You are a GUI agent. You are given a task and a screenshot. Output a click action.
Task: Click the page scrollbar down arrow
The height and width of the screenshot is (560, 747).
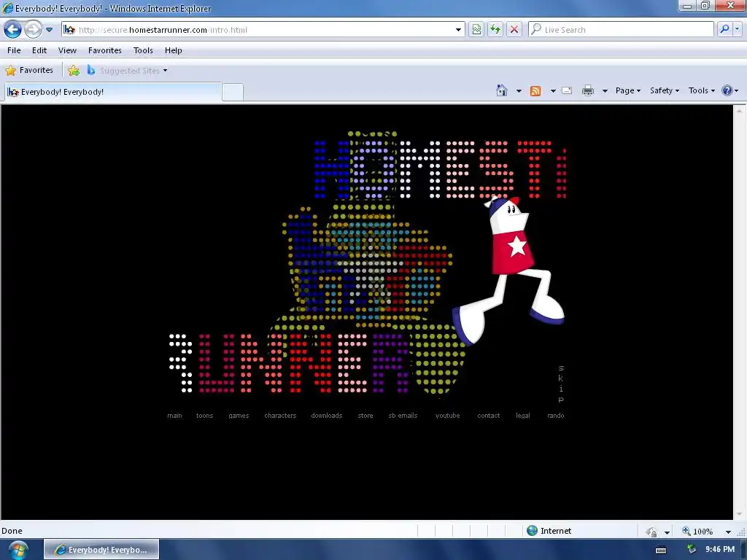point(740,514)
